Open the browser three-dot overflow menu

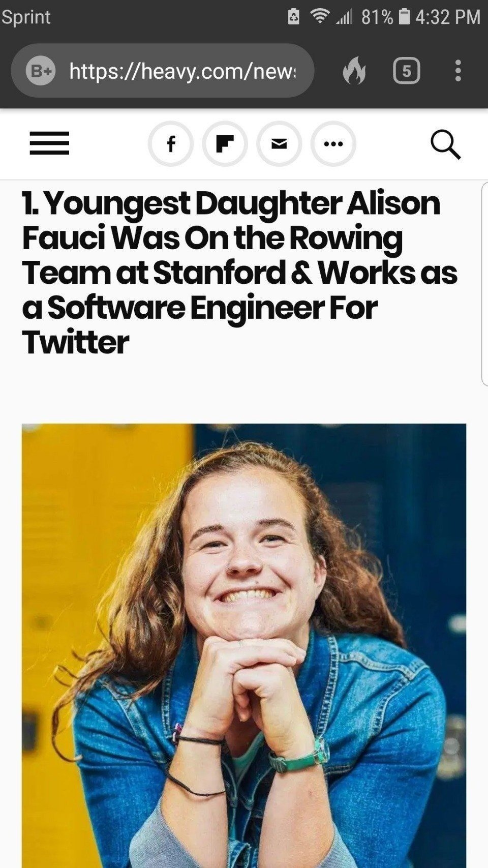(458, 71)
